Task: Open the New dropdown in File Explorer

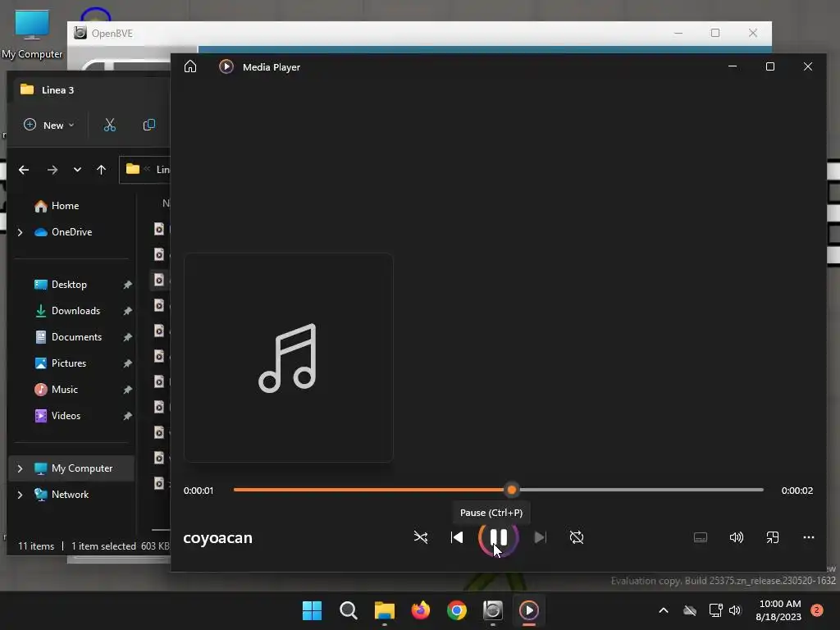Action: click(x=48, y=125)
